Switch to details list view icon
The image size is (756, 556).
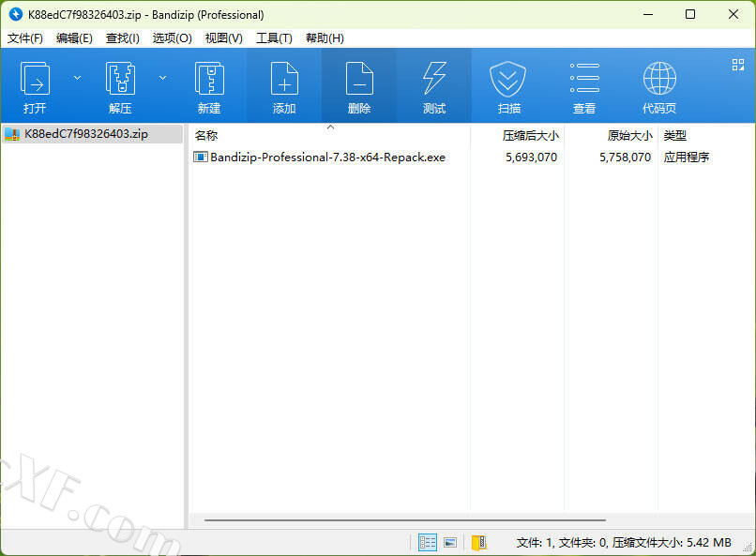427,543
